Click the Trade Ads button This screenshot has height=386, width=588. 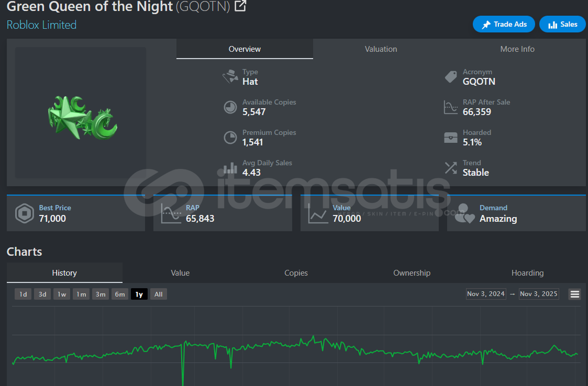504,25
